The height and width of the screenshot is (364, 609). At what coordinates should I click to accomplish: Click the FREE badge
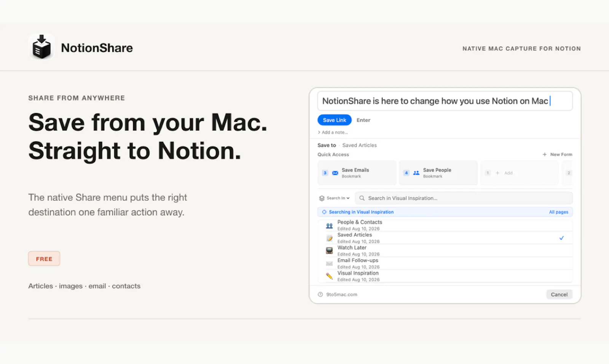pyautogui.click(x=44, y=259)
